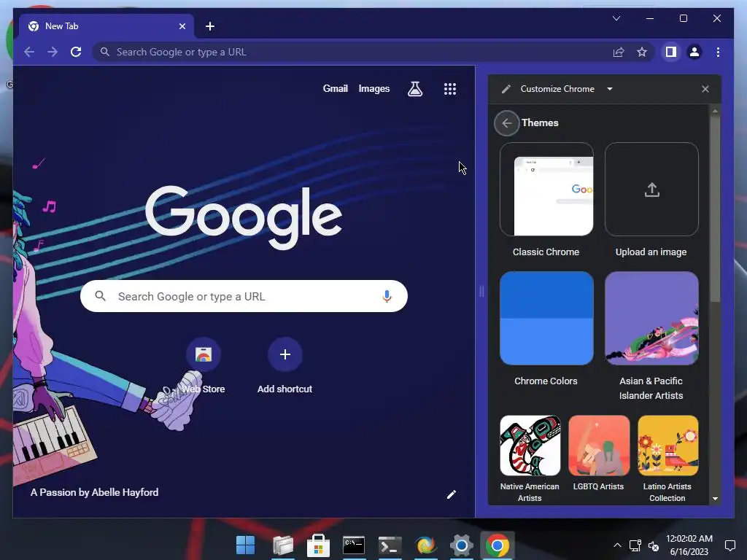This screenshot has height=560, width=747.
Task: Click the side panel resize handle
Action: (x=481, y=292)
